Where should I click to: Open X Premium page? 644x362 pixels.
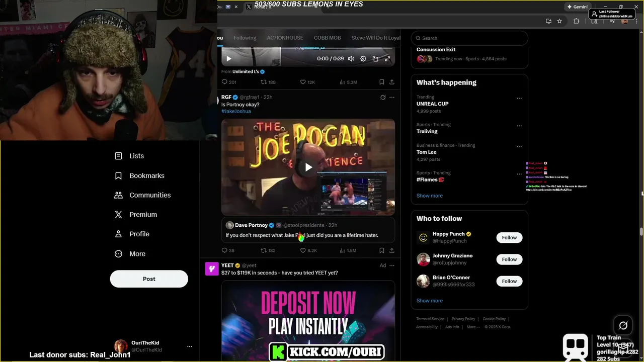(136, 215)
